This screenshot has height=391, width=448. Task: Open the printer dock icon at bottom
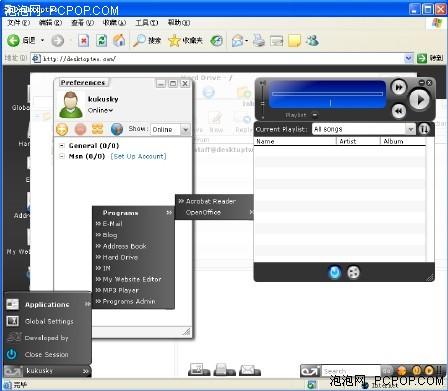click(224, 369)
